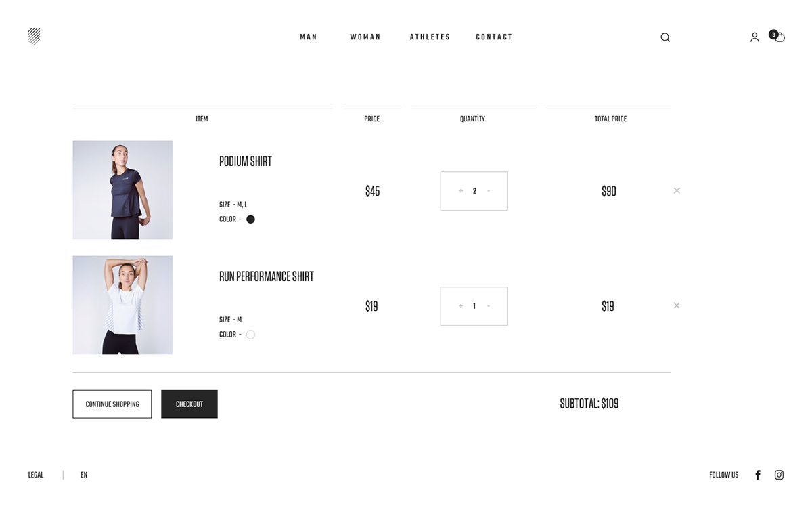The width and height of the screenshot is (812, 508).
Task: Remove Run Performance Shirt from cart
Action: [677, 305]
